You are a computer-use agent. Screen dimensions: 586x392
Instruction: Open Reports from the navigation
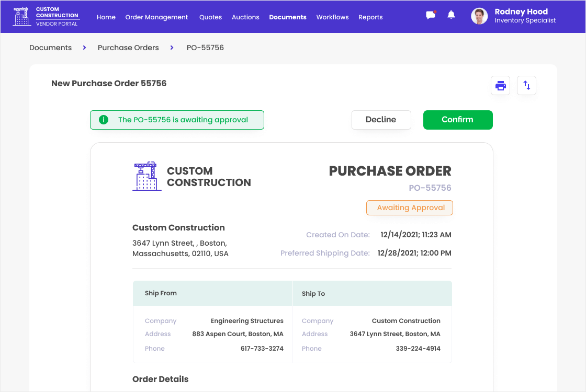click(x=370, y=17)
